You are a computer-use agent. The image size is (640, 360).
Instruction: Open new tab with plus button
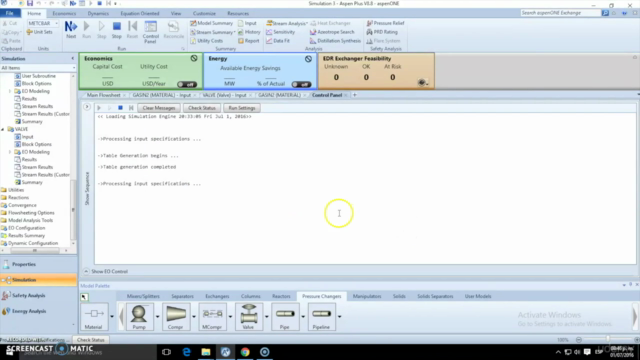tap(355, 95)
